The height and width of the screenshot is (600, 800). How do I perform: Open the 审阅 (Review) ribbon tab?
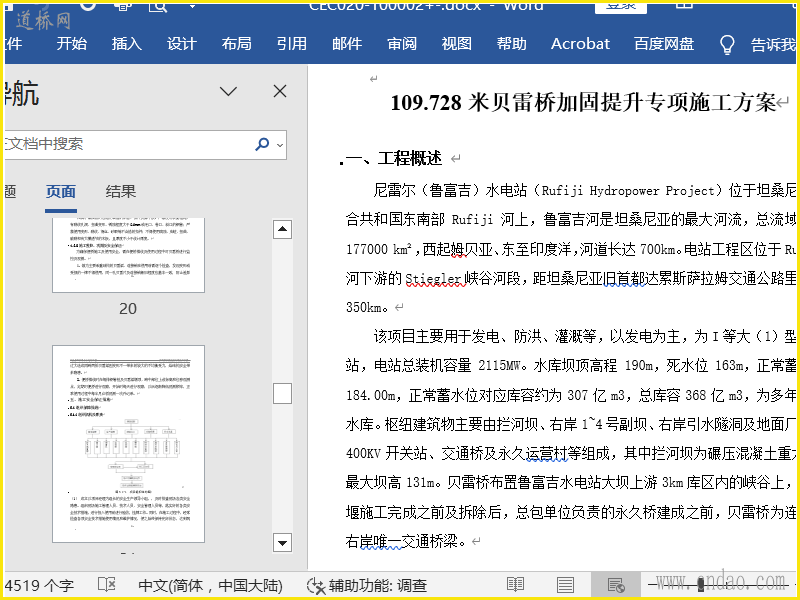[x=402, y=44]
